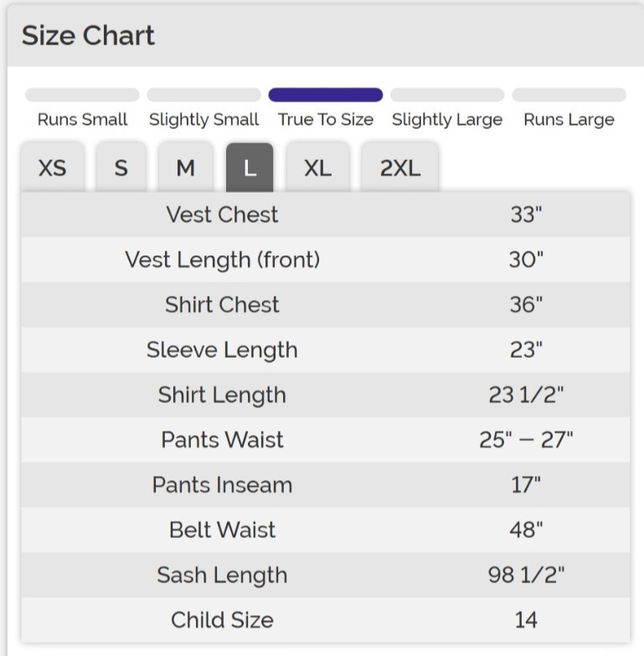Select the Pants Waist row

pyautogui.click(x=325, y=440)
